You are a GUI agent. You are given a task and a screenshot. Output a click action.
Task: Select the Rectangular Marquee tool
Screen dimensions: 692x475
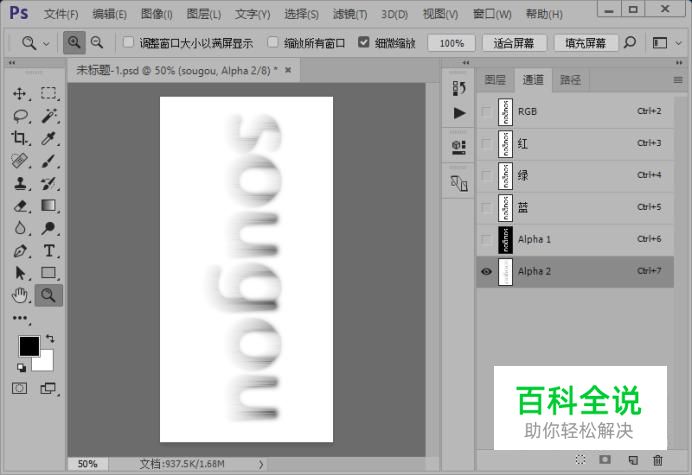(49, 94)
